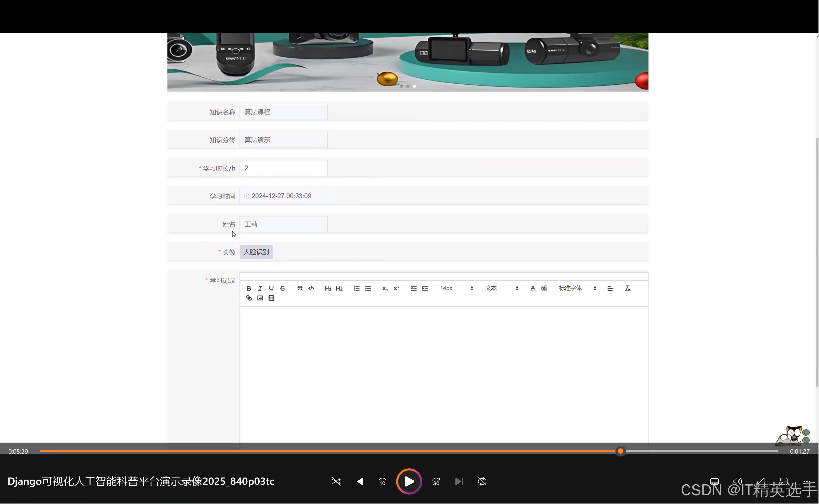Click the volume speaker icon
This screenshot has width=819, height=504.
coord(738,482)
